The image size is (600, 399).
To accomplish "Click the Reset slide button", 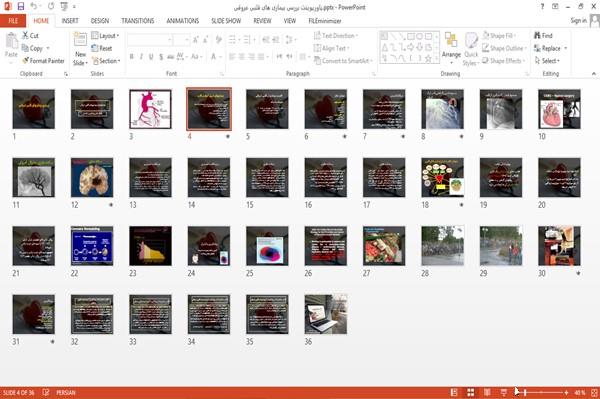I will pos(102,48).
